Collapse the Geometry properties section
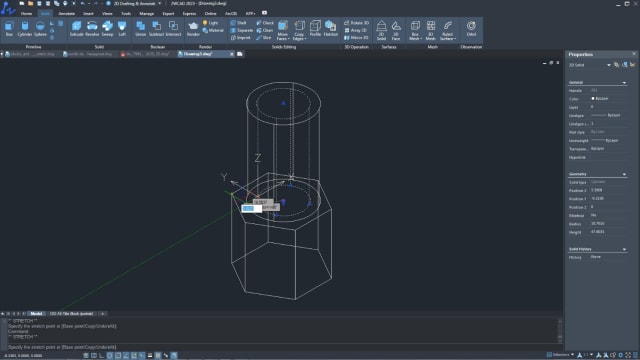This screenshot has height=360, width=640. pos(624,174)
